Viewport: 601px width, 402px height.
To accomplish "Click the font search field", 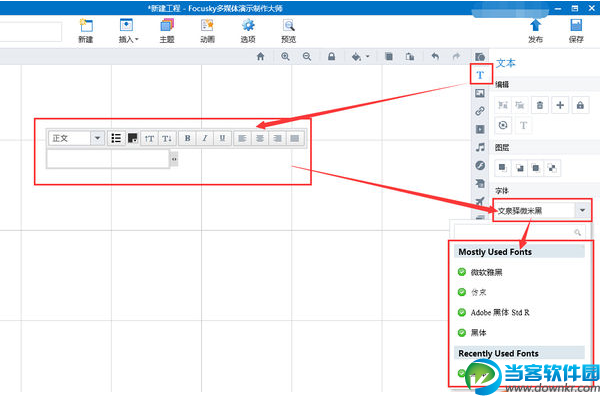I will click(519, 232).
